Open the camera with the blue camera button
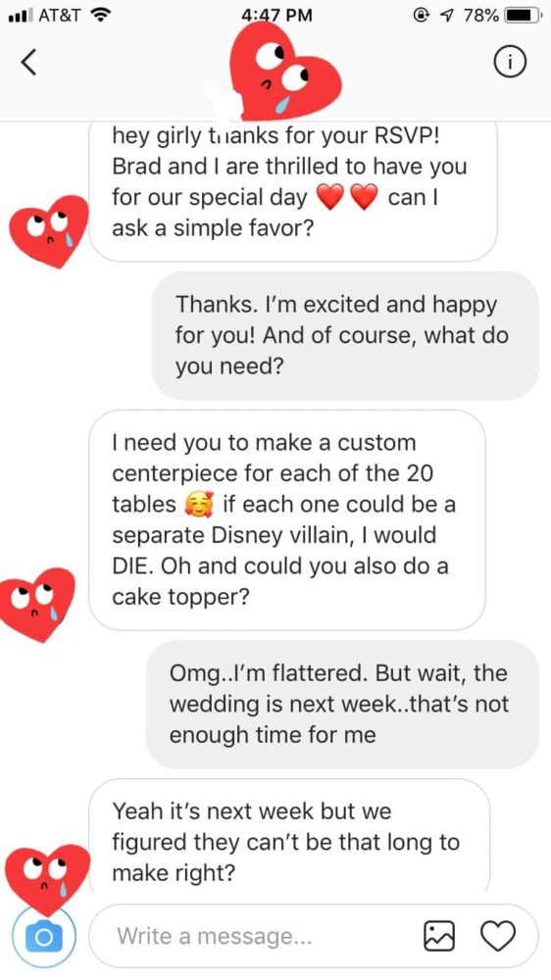Viewport: 551px width, 980px height. tap(44, 937)
